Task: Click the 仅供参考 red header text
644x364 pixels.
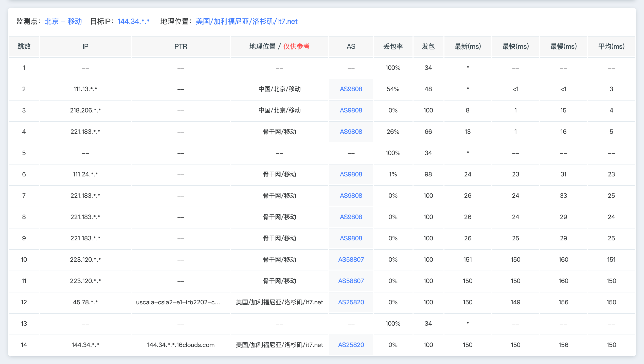Action: pos(296,46)
